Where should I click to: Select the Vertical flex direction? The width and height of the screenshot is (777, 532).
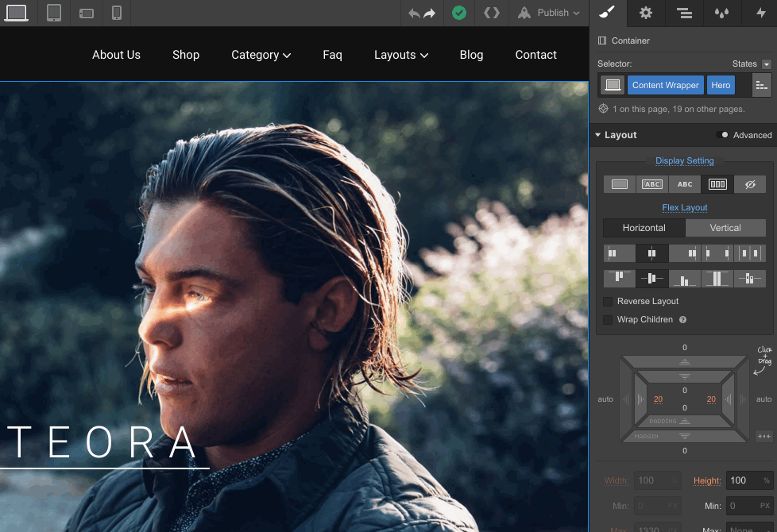tap(725, 228)
